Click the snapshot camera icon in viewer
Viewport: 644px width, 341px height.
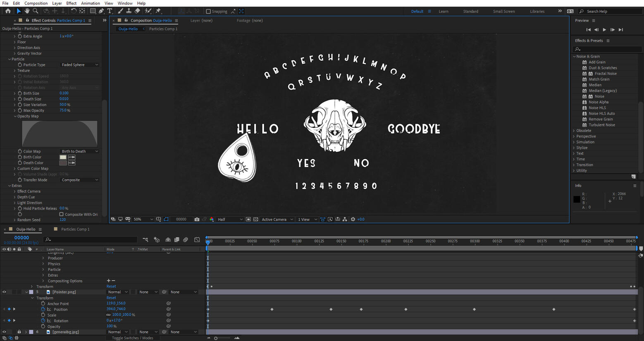tap(197, 219)
